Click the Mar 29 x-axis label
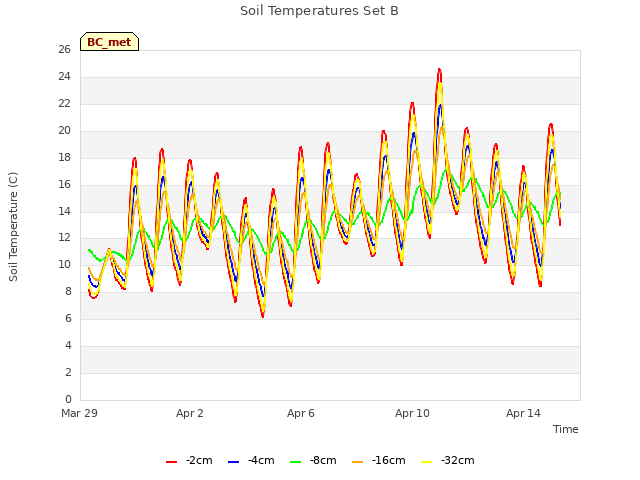 (80, 413)
